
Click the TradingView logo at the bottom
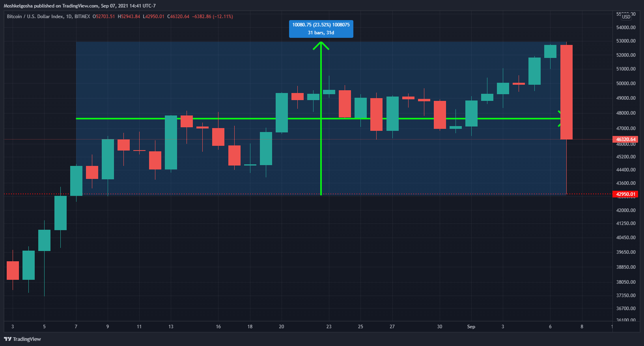(22, 339)
